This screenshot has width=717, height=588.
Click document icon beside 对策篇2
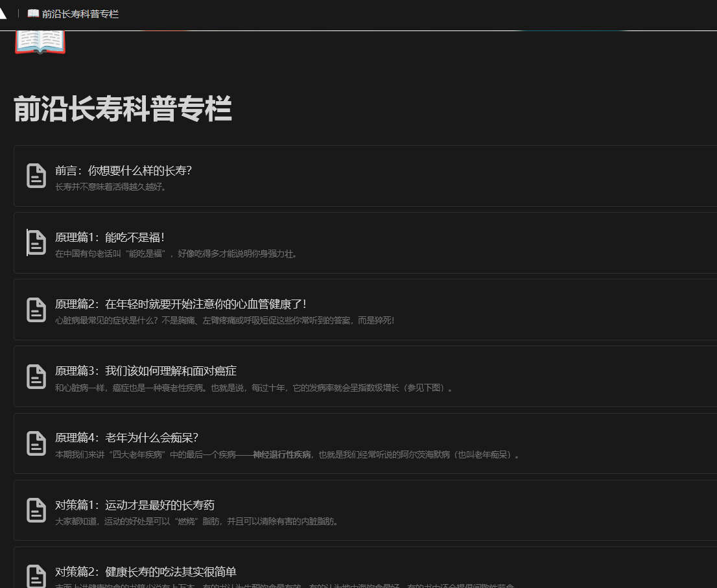[36, 576]
